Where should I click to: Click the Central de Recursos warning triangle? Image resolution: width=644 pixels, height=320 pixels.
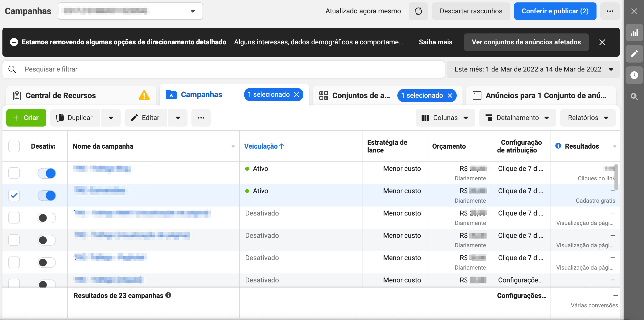[x=144, y=95]
